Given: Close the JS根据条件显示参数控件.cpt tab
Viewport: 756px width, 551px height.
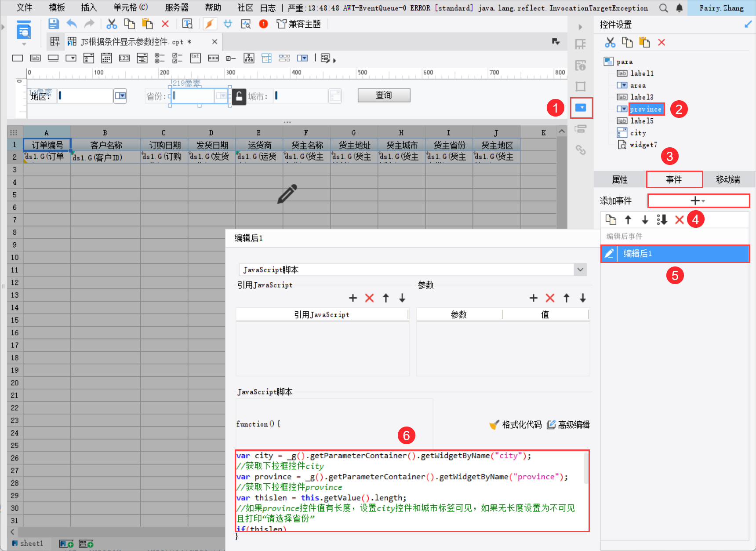Looking at the screenshot, I should point(214,42).
